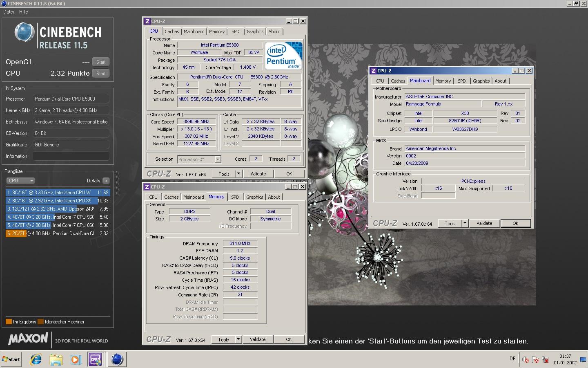Click Tools button in Mainboard window

[450, 224]
